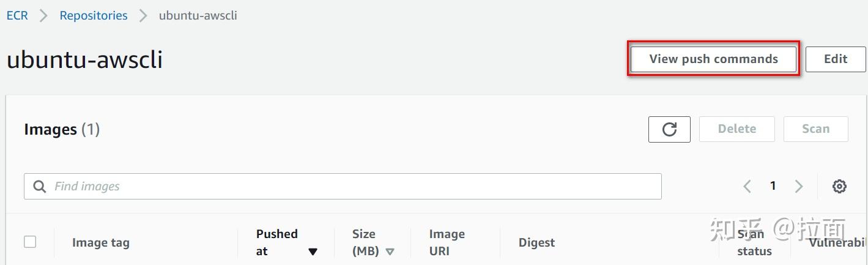This screenshot has width=868, height=265.
Task: Go to previous page arrow
Action: [x=747, y=187]
